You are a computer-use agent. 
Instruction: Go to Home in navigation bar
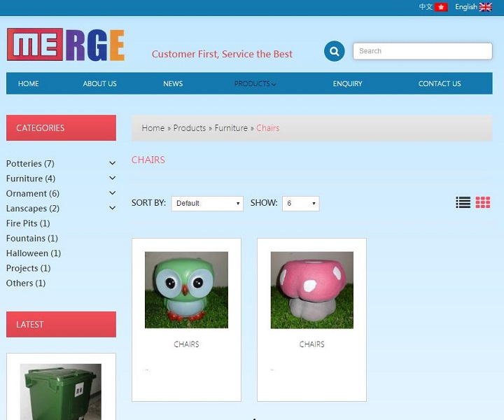[28, 83]
